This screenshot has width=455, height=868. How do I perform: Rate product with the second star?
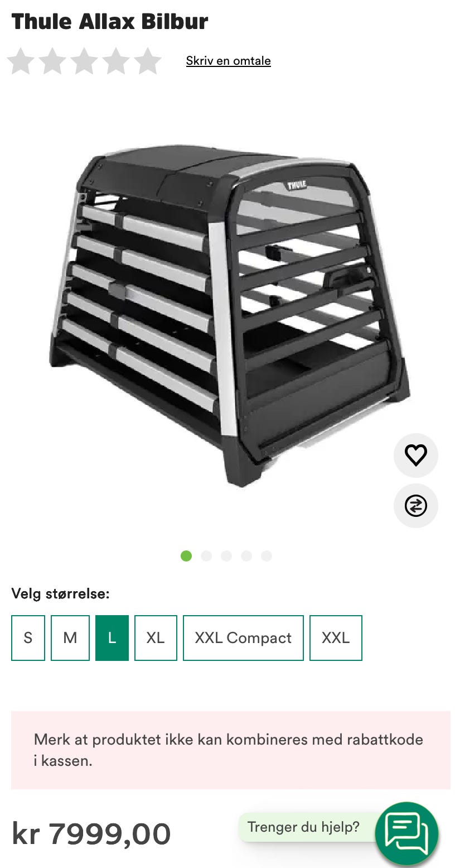(x=52, y=61)
